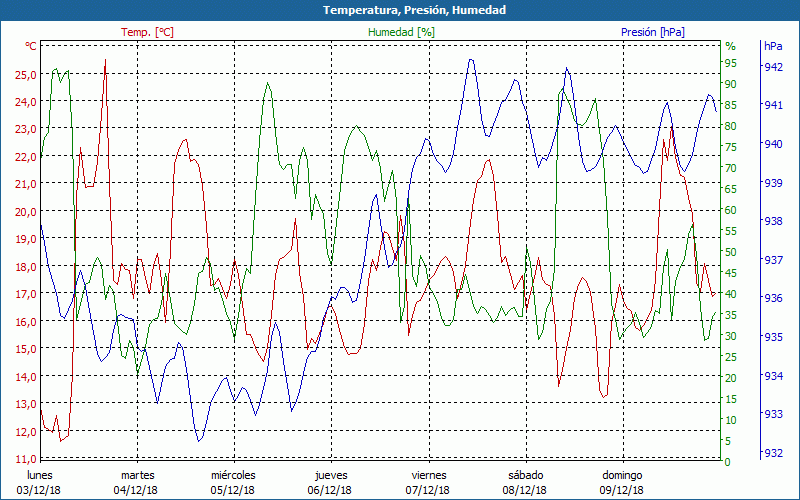Click the 20 humidity axis value
This screenshot has width=800, height=500.
[x=731, y=378]
